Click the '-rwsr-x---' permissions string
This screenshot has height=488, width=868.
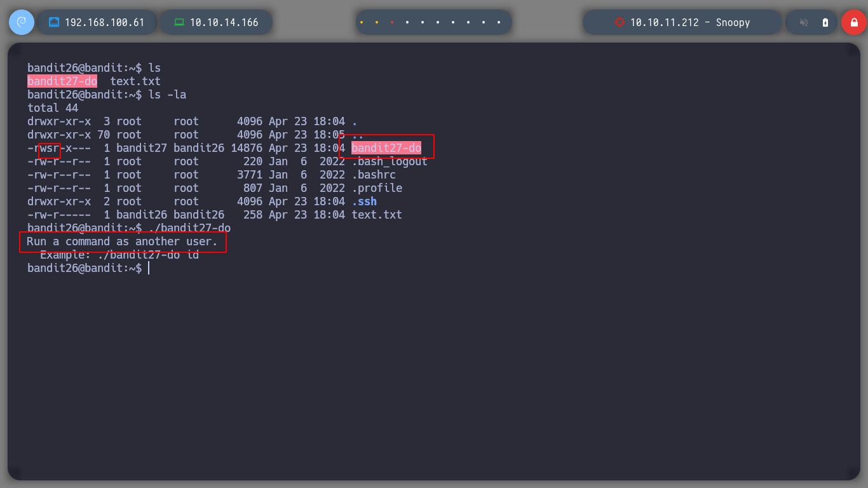coord(59,148)
